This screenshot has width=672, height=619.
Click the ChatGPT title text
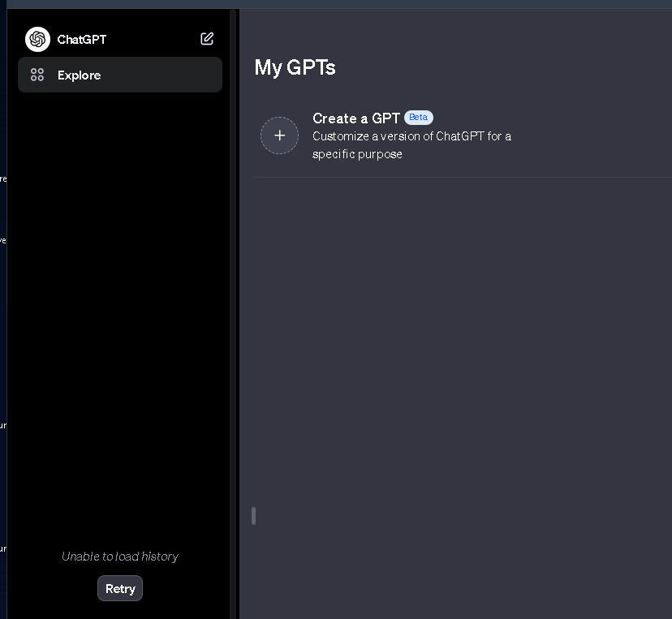tap(82, 40)
